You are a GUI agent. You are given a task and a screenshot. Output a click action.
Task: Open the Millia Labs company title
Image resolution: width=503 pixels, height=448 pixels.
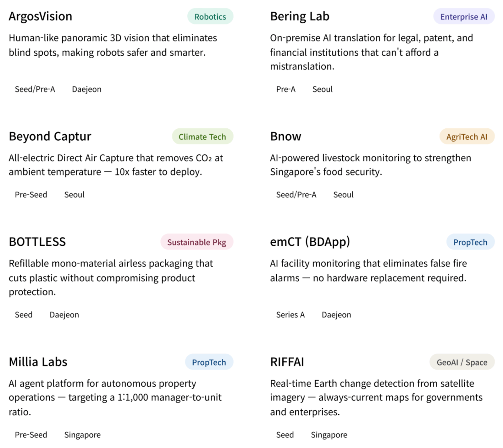38,362
